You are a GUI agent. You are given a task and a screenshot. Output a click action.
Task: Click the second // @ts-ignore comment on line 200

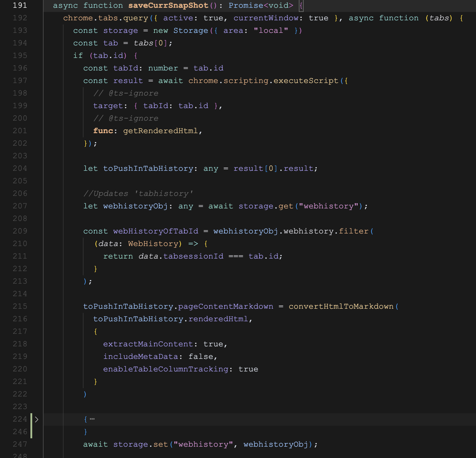point(126,118)
